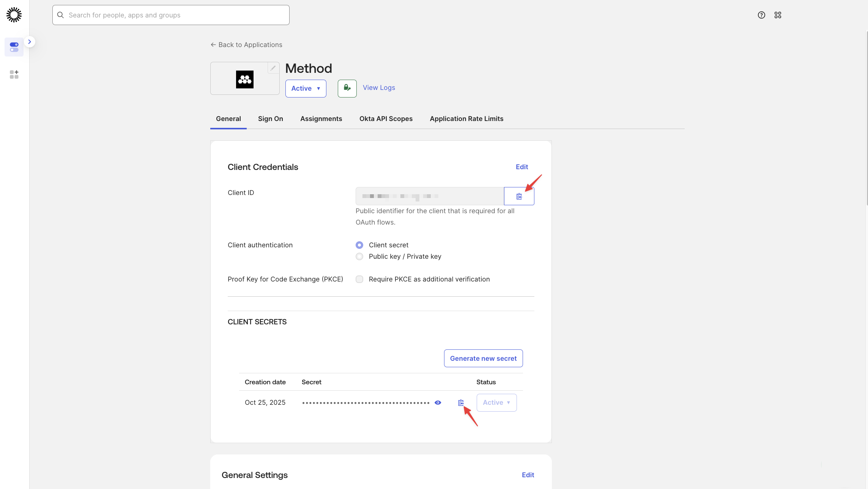Screen dimensions: 868x489
Task: Click the Okta sunburst logo
Action: pyautogui.click(x=14, y=15)
